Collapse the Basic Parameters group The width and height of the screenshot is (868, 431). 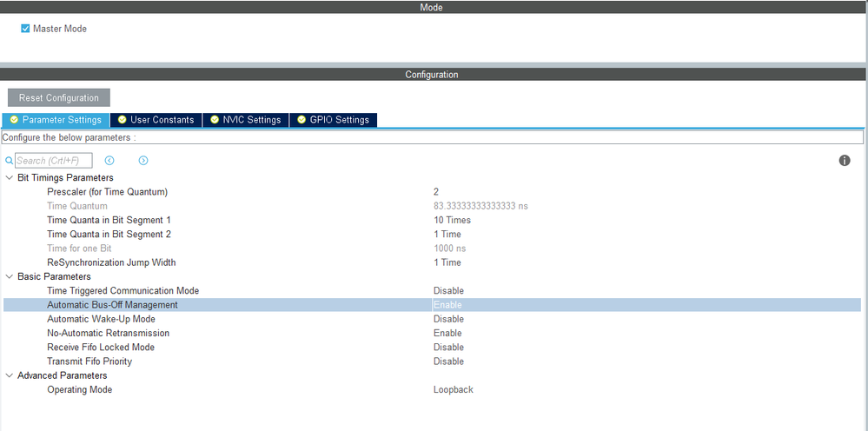tap(10, 276)
